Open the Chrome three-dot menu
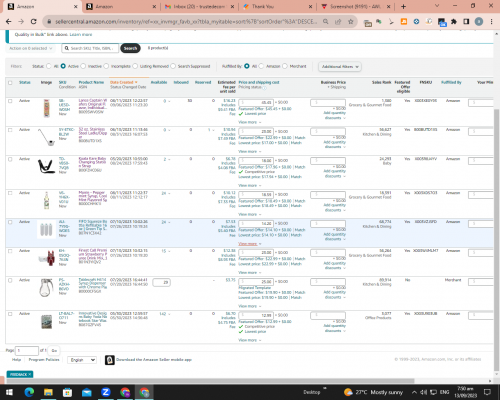The width and height of the screenshot is (500, 400). 491,22
